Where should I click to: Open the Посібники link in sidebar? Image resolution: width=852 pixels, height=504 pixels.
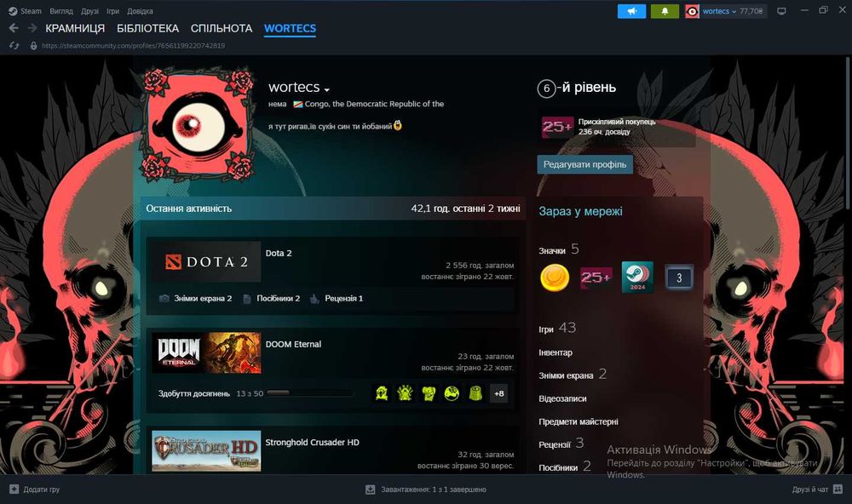pos(558,467)
